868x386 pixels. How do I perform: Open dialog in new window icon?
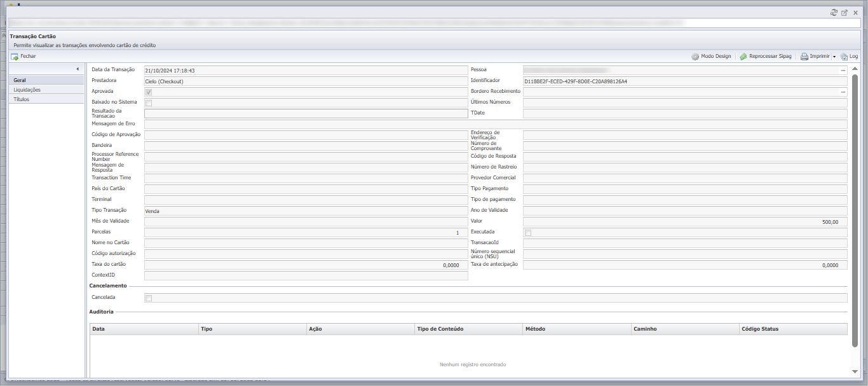coord(844,13)
